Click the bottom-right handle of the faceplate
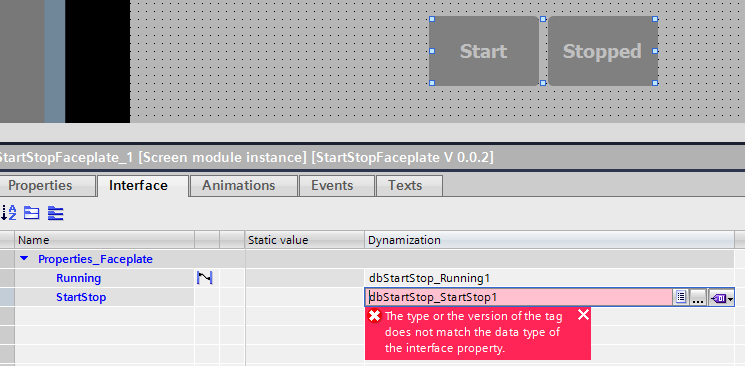The height and width of the screenshot is (366, 745). pos(655,83)
